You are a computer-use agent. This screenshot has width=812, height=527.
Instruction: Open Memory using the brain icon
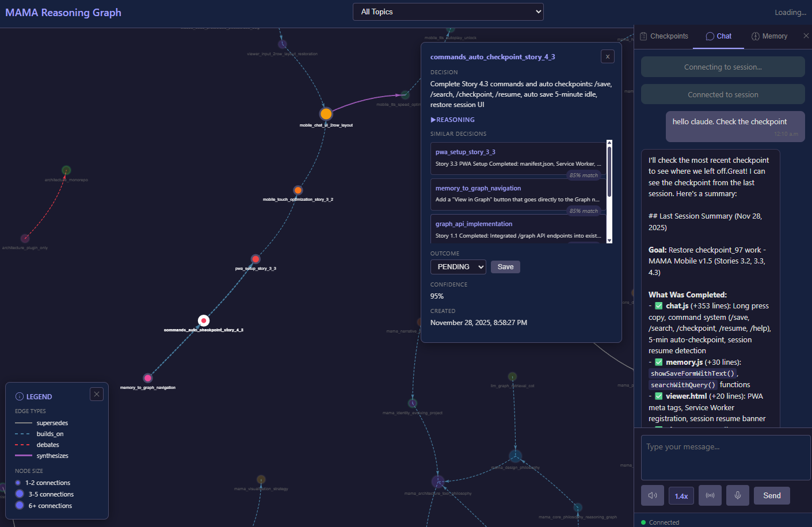755,36
